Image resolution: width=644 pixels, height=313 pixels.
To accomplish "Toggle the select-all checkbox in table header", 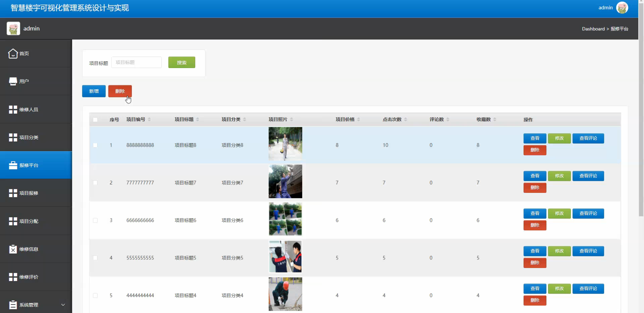I will pos(95,120).
